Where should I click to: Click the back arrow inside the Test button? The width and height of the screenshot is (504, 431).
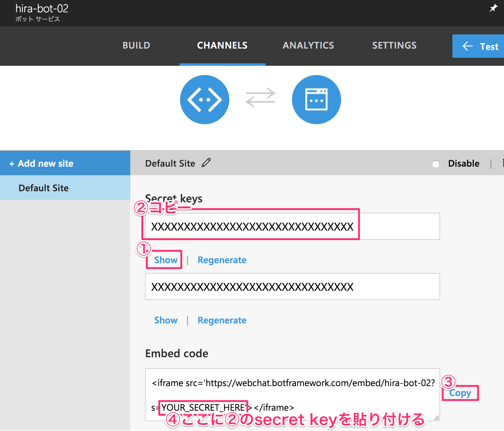pos(467,46)
